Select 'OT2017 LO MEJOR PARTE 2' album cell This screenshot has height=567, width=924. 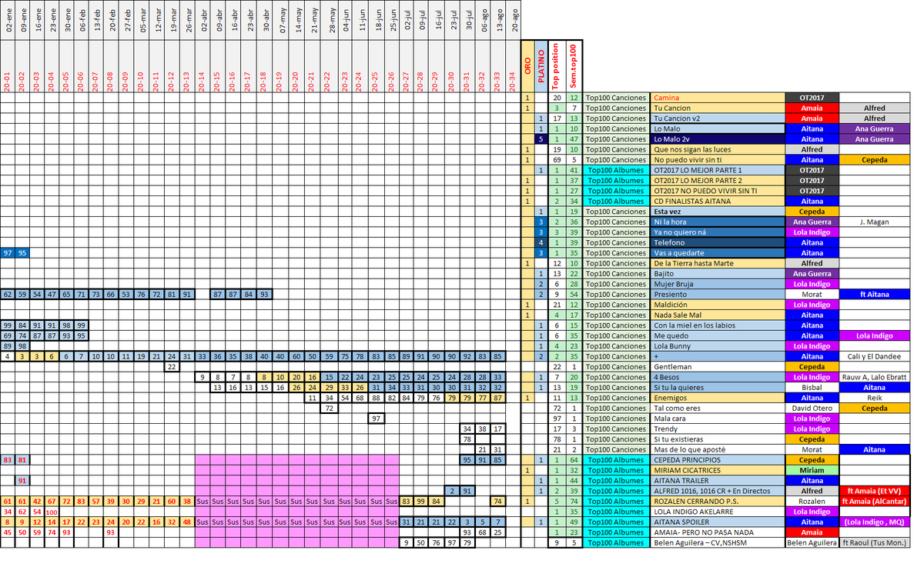[x=717, y=181]
